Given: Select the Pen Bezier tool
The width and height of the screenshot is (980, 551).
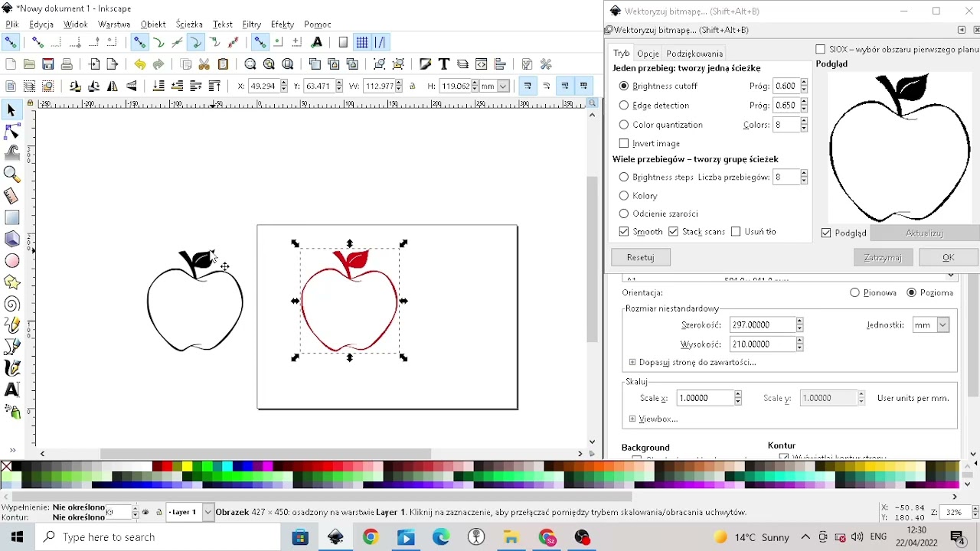Looking at the screenshot, I should point(11,347).
